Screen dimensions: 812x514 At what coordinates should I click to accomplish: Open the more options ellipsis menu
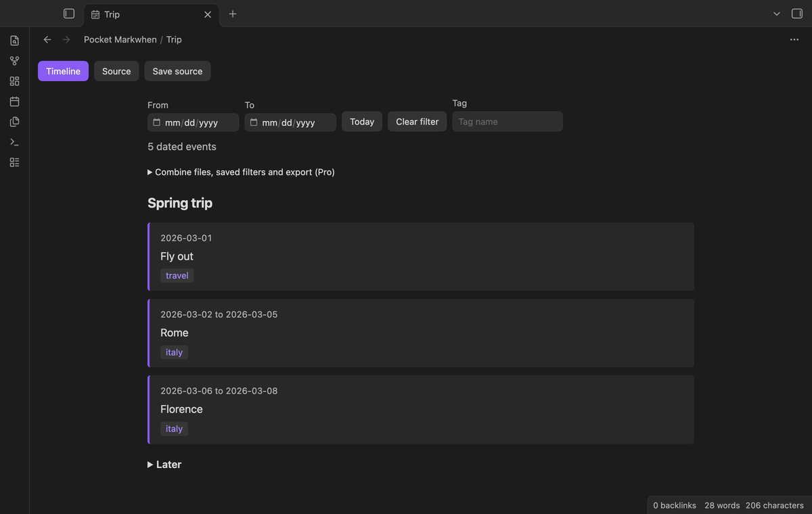tap(794, 40)
